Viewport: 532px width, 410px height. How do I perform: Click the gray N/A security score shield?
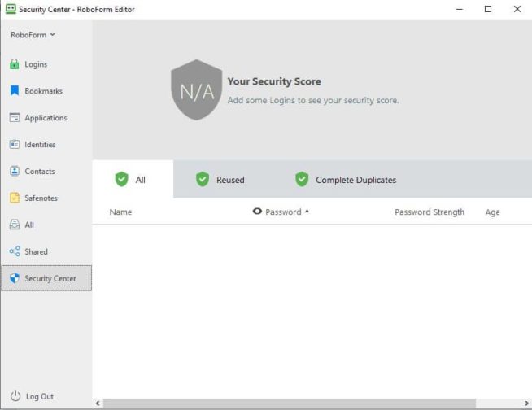pyautogui.click(x=196, y=90)
